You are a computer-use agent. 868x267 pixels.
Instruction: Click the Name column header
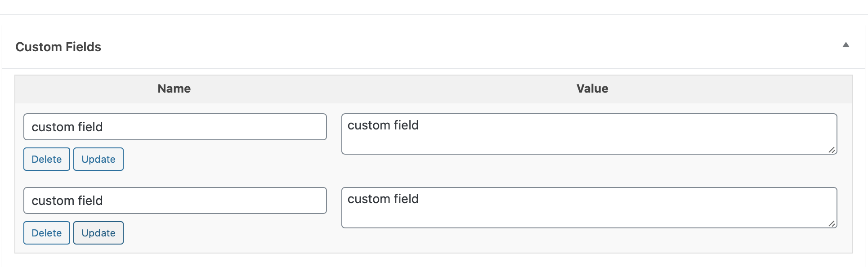174,89
